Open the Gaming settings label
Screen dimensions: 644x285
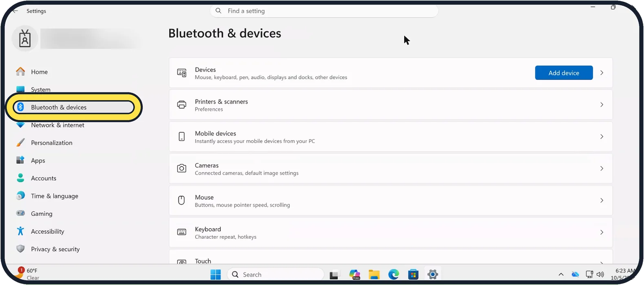click(x=42, y=213)
